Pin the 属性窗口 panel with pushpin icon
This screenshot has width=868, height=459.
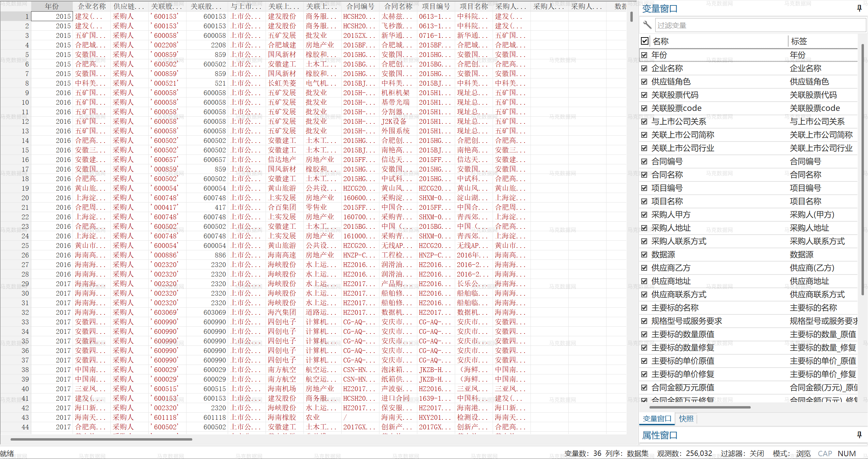pyautogui.click(x=859, y=435)
